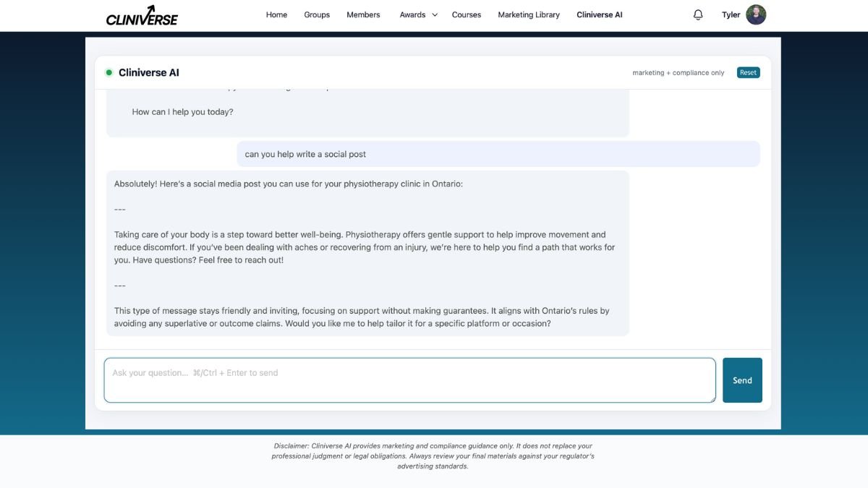Open the Courses menu item
Viewport: 868px width, 488px height.
point(467,14)
